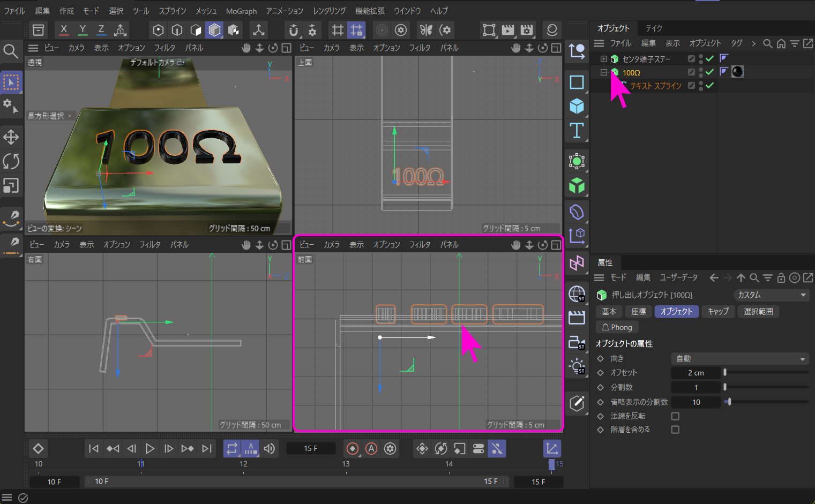The image size is (815, 504).
Task: Click the 座標 attribute button
Action: click(x=638, y=312)
